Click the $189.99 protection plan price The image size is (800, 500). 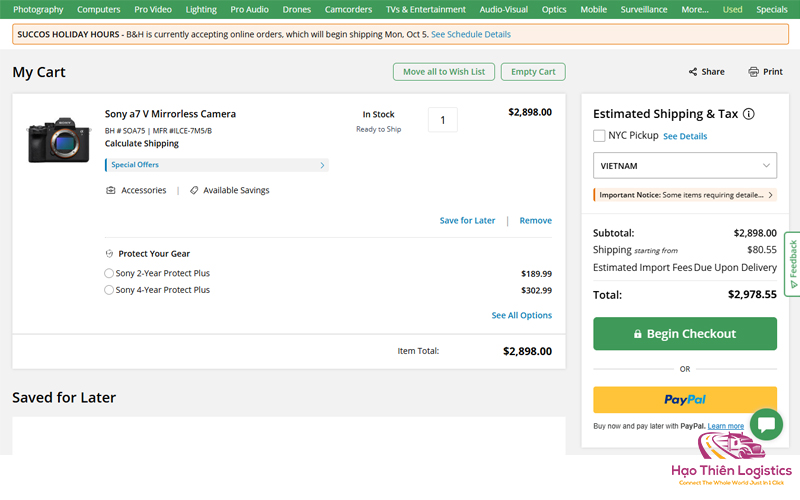point(536,274)
